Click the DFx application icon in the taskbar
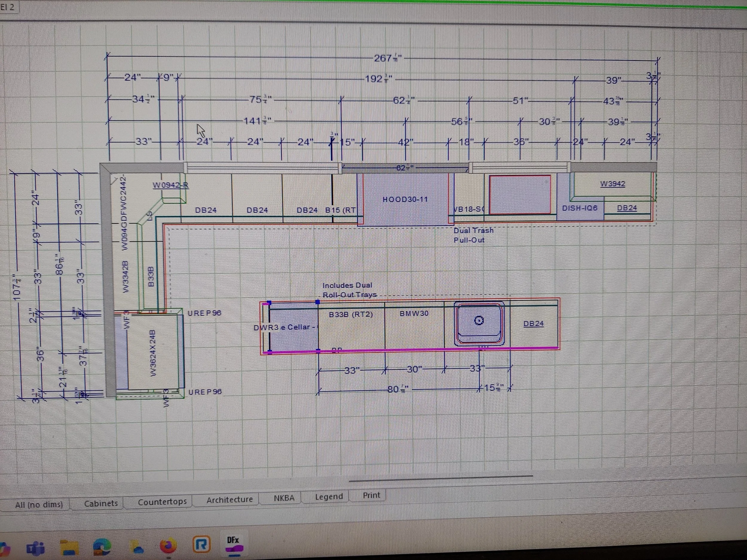The image size is (747, 560). point(233,545)
